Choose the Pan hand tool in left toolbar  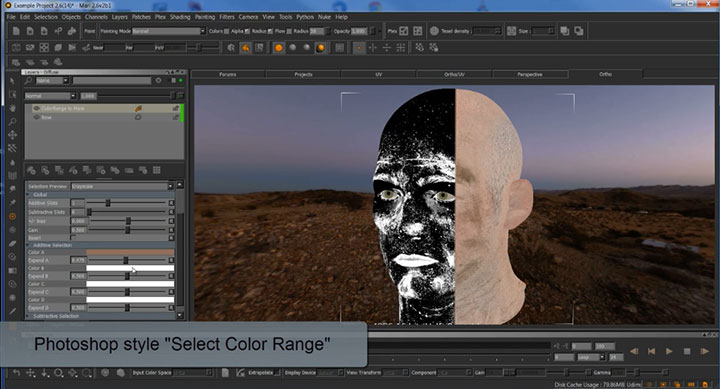coord(12,108)
